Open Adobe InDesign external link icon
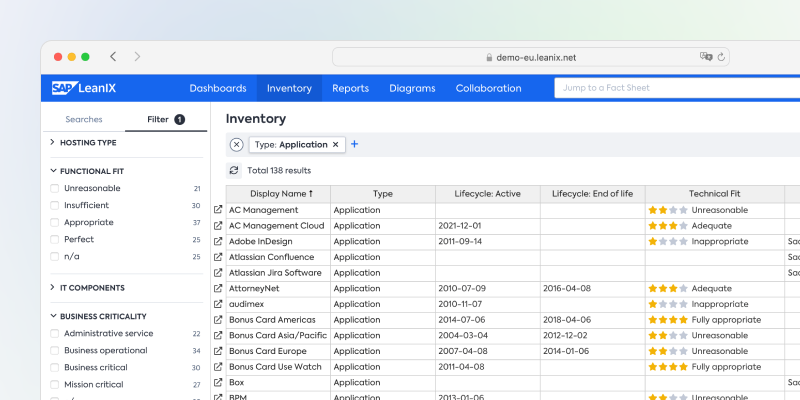800x400 pixels. 218,241
